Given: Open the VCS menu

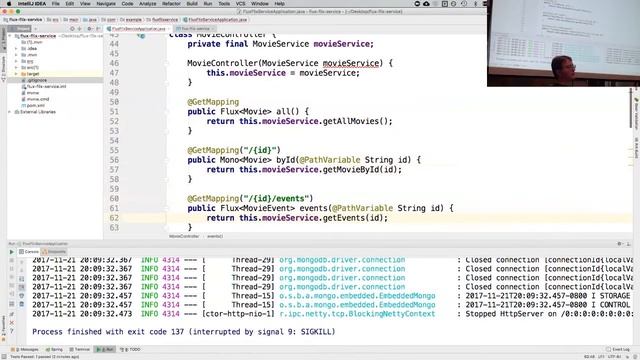Looking at the screenshot, I should click(x=241, y=4).
